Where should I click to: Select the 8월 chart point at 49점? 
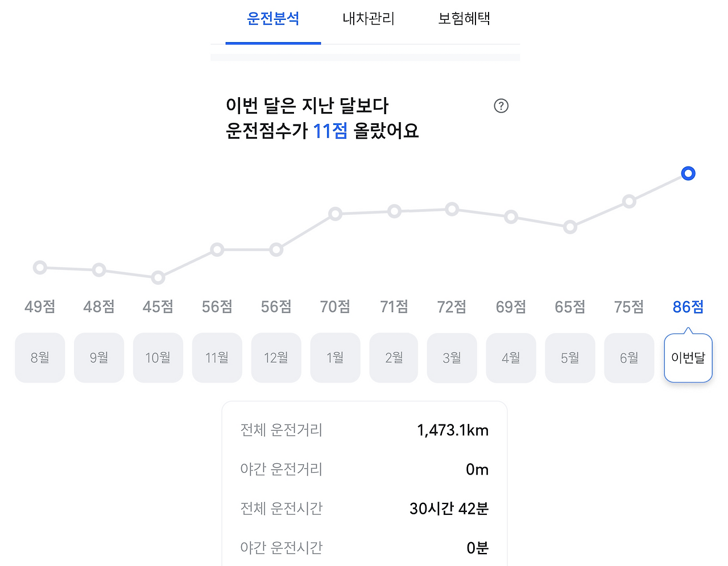[40, 267]
